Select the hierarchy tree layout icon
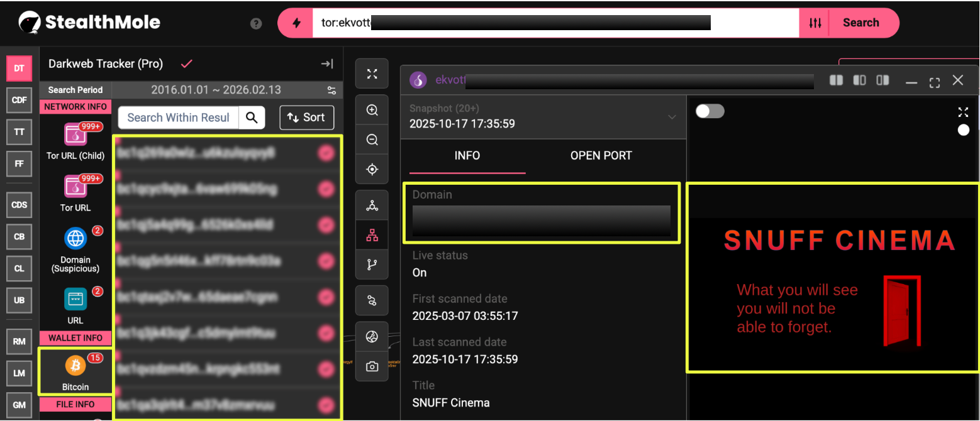Image resolution: width=980 pixels, height=421 pixels. [372, 235]
